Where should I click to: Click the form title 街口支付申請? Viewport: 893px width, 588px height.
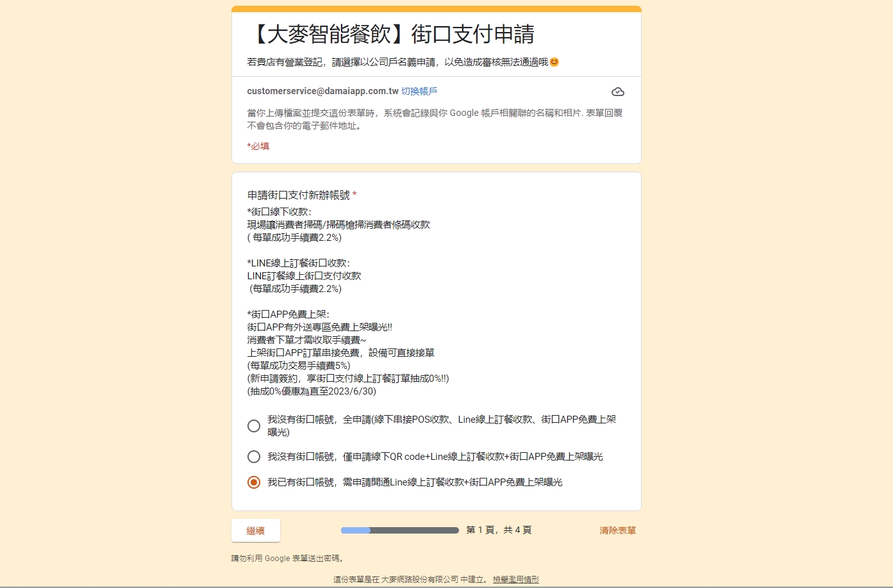pos(392,35)
